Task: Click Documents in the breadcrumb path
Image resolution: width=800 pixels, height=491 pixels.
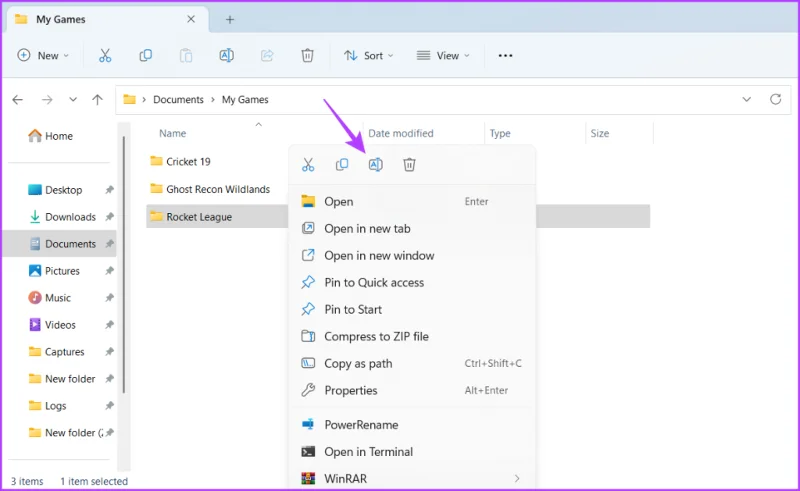Action: point(178,100)
